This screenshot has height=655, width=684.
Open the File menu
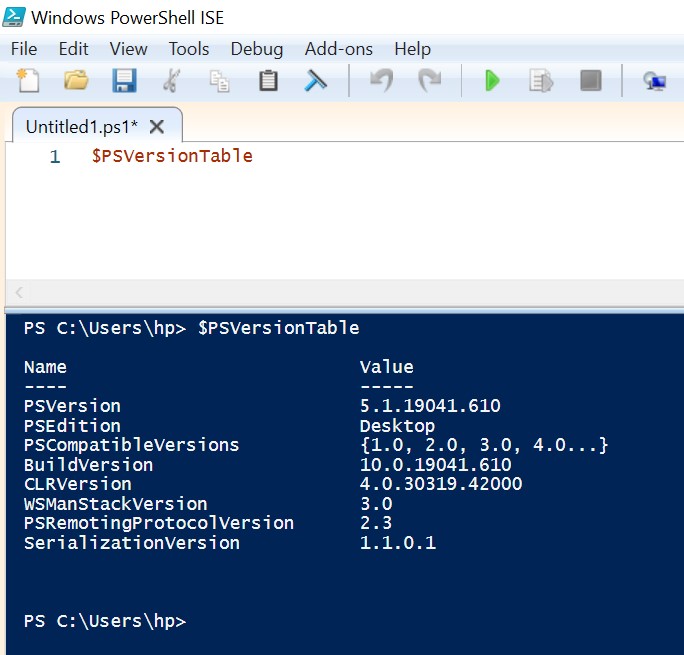click(x=24, y=49)
